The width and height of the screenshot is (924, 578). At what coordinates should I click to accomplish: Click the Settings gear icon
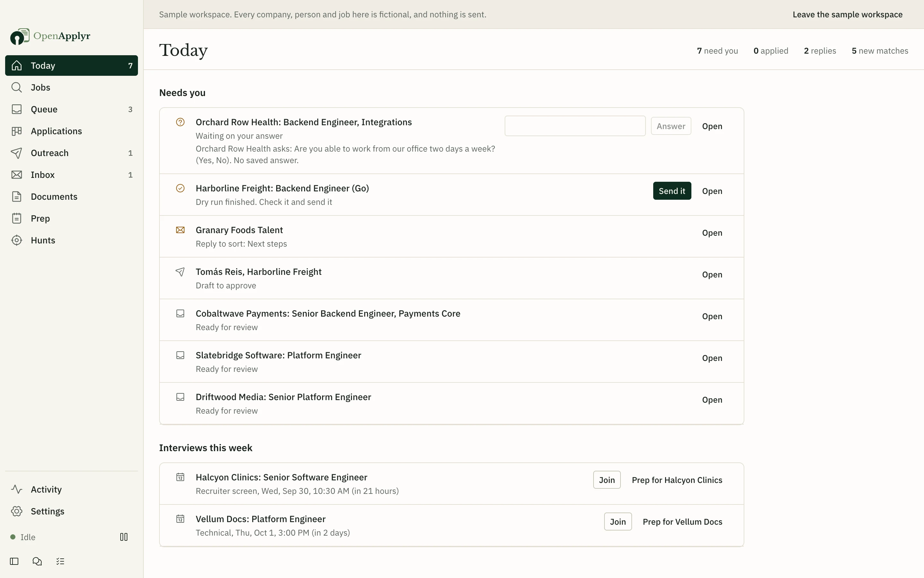[x=16, y=511]
